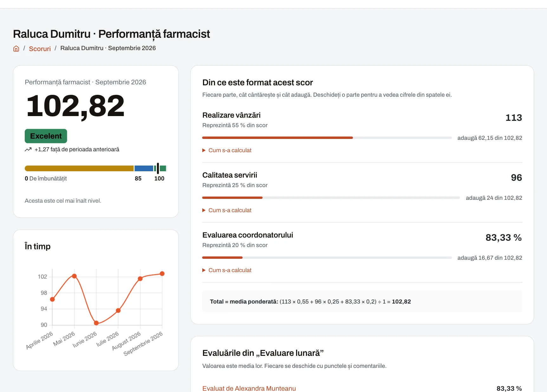The width and height of the screenshot is (547, 392).
Task: Click 'adaugă 16,67 din 102,82' text
Action: pyautogui.click(x=490, y=258)
